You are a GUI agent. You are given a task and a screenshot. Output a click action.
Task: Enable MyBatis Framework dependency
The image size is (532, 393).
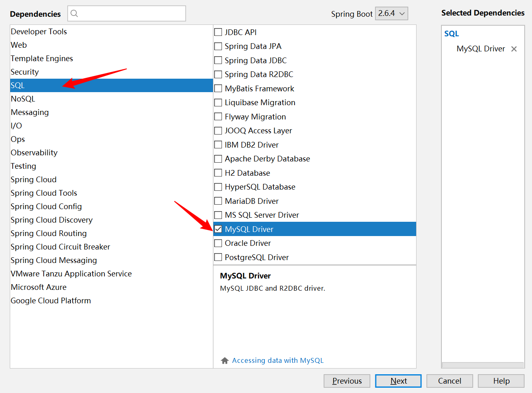click(x=218, y=88)
